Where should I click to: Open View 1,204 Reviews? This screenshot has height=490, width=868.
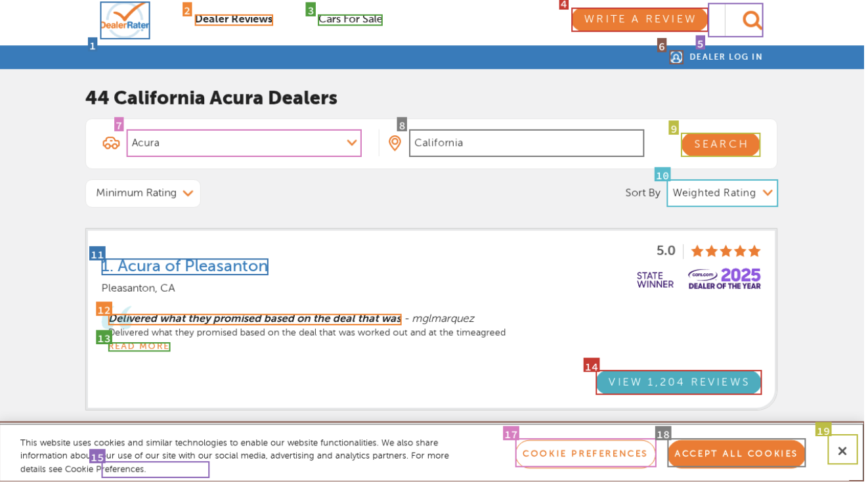[x=678, y=382]
